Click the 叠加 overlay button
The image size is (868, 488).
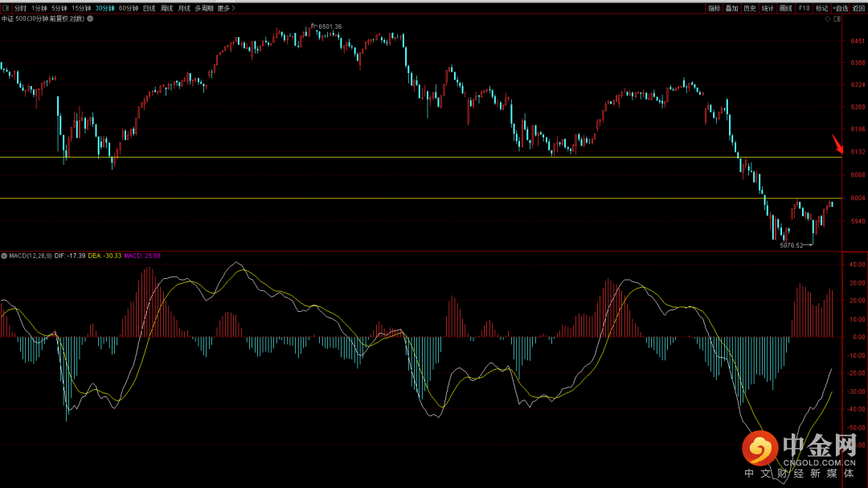(732, 8)
